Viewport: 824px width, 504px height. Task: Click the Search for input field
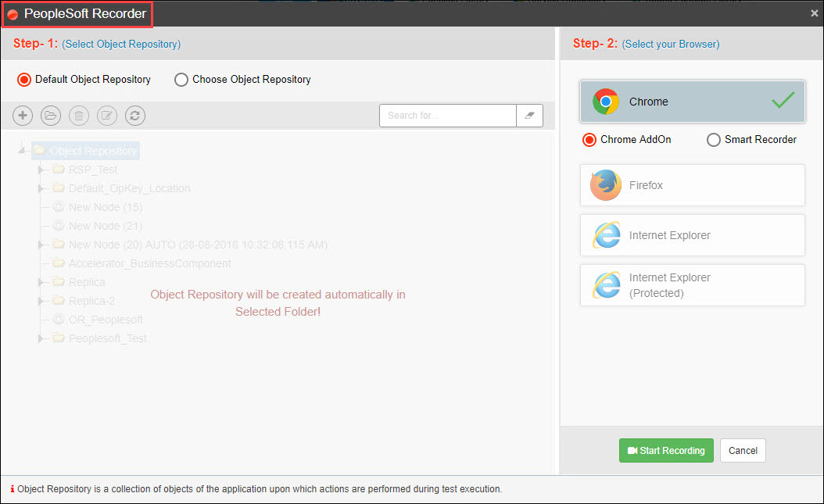pos(448,116)
